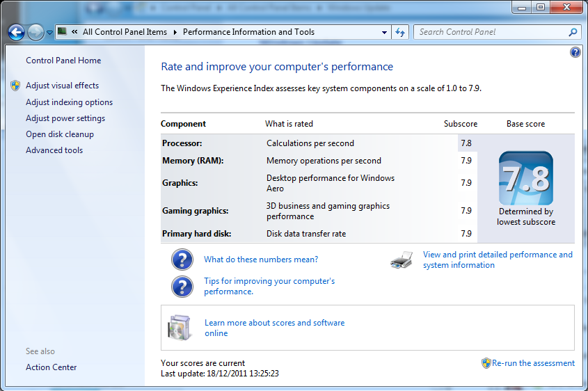Viewport: 588px width, 391px height.
Task: Select the Memory (RAM) row label
Action: point(193,161)
